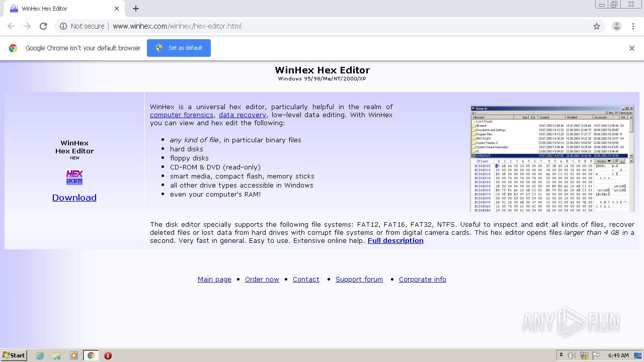The height and width of the screenshot is (362, 644).
Task: Click the page title WinHex Hex Editor
Action: click(322, 70)
